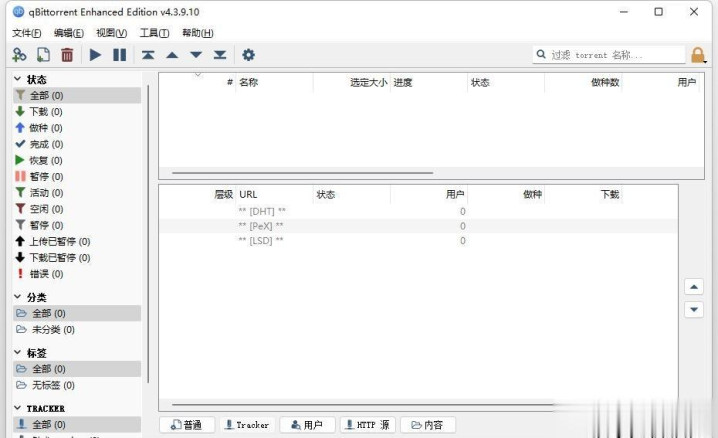The height and width of the screenshot is (438, 718).
Task: Select the ** [DHT] ** tracker row
Action: coord(419,211)
